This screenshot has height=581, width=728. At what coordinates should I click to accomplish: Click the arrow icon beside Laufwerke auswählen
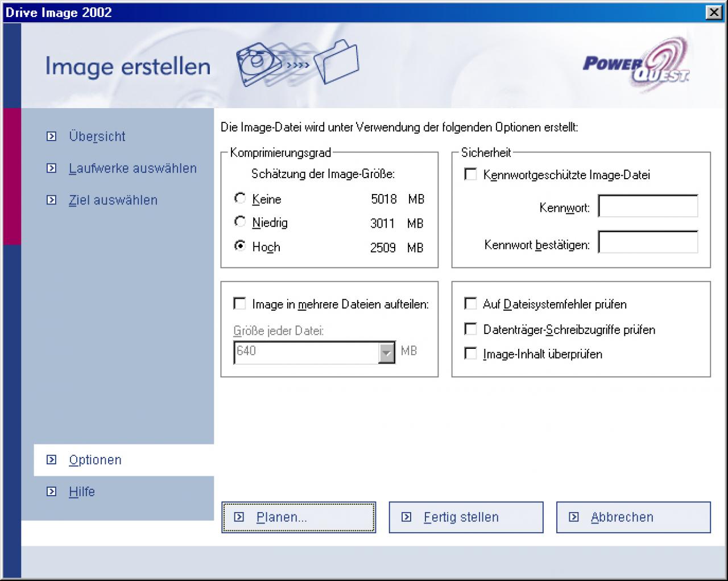click(52, 168)
